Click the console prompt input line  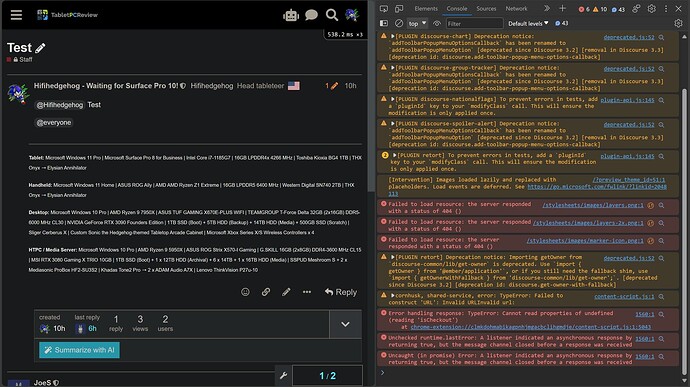click(x=530, y=373)
